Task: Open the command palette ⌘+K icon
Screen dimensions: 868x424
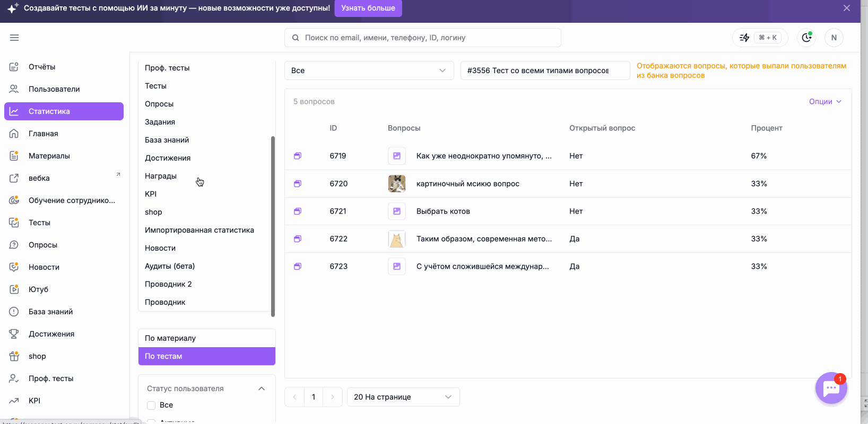Action: (760, 38)
